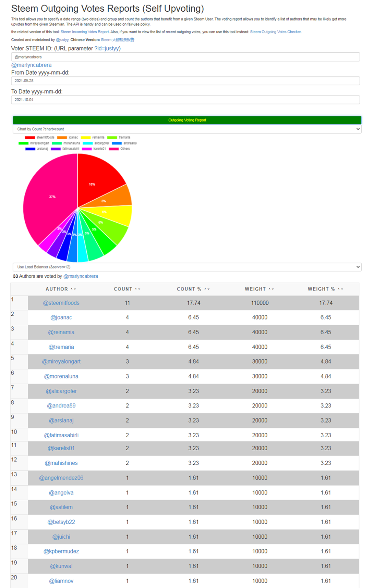
Task: Open the Steem Outgoing Votes Checker link
Action: pos(275,32)
